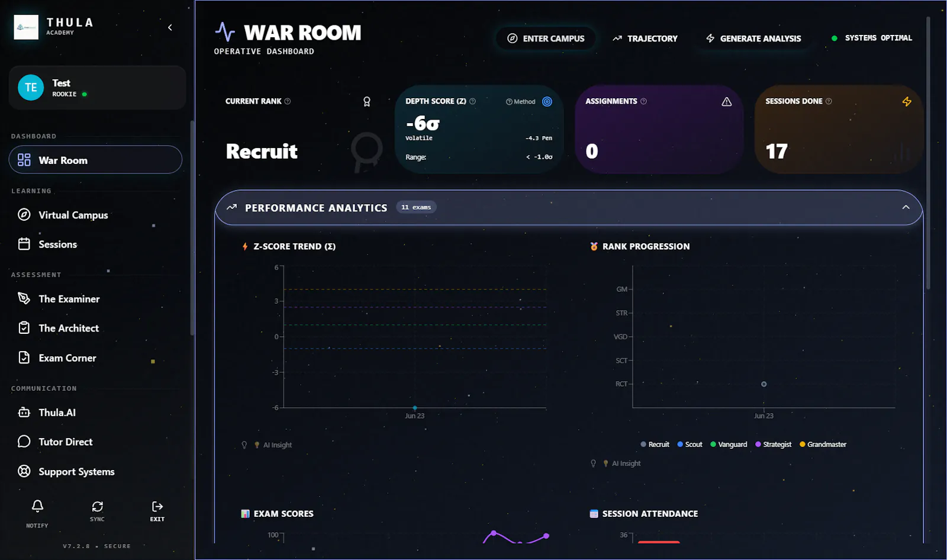Screen dimensions: 947x560
Task: Click the Depth Score info icon
Action: coord(472,101)
